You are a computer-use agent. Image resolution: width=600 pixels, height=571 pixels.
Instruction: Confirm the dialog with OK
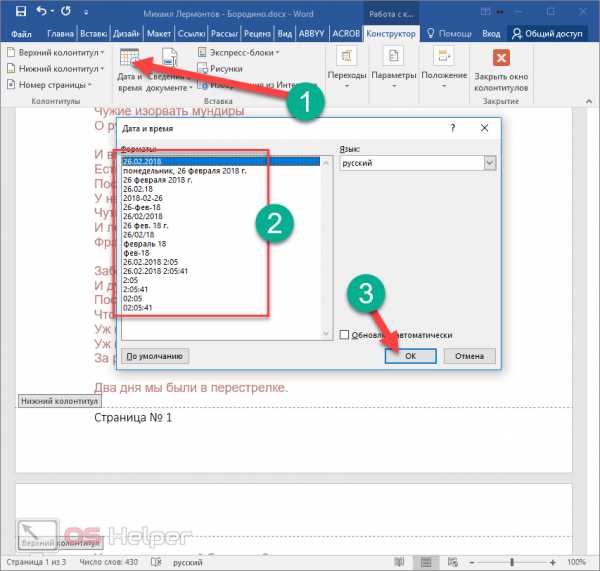410,356
